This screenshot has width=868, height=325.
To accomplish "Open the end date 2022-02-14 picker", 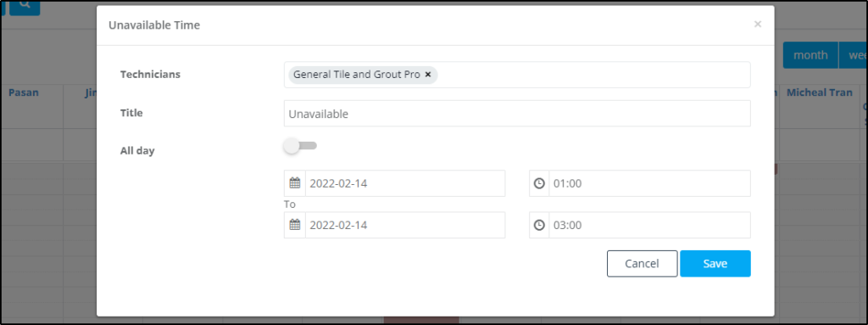I will click(404, 225).
